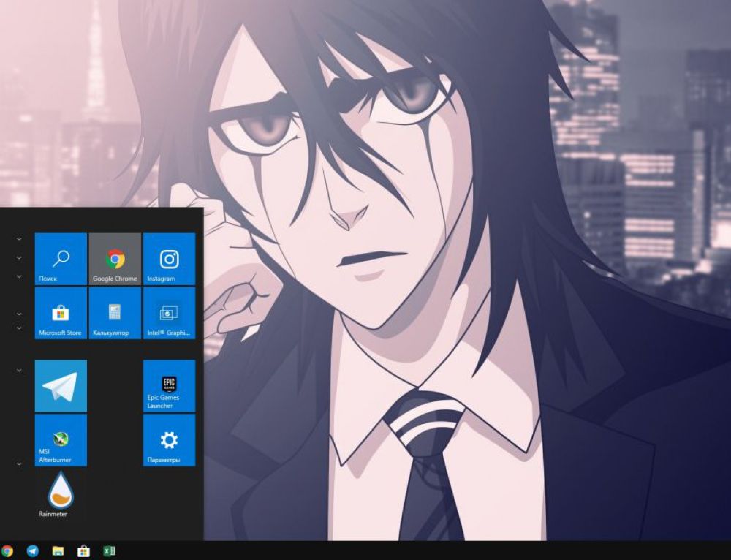731x560 pixels.
Task: Launch the Epic Games Launcher tile
Action: (168, 386)
